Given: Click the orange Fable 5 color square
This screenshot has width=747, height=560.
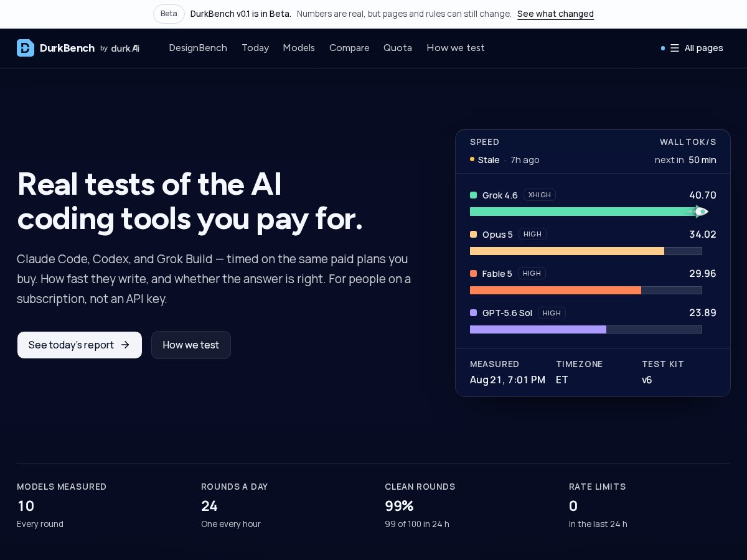Looking at the screenshot, I should pos(473,274).
